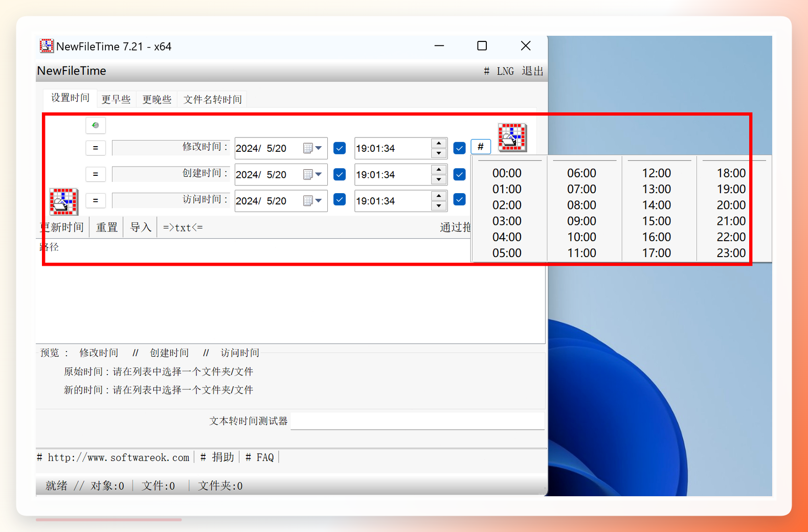This screenshot has width=808, height=532.
Task: Maximize the NewFileTime window
Action: click(x=482, y=46)
